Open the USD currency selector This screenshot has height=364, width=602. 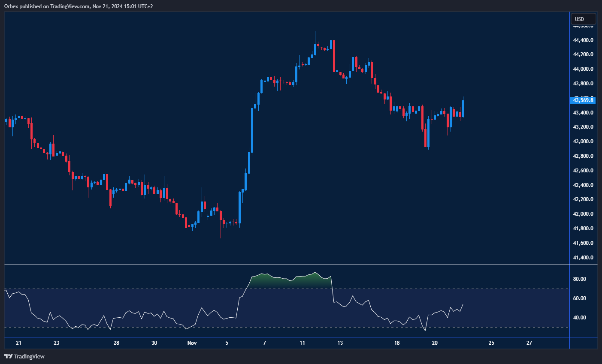583,19
